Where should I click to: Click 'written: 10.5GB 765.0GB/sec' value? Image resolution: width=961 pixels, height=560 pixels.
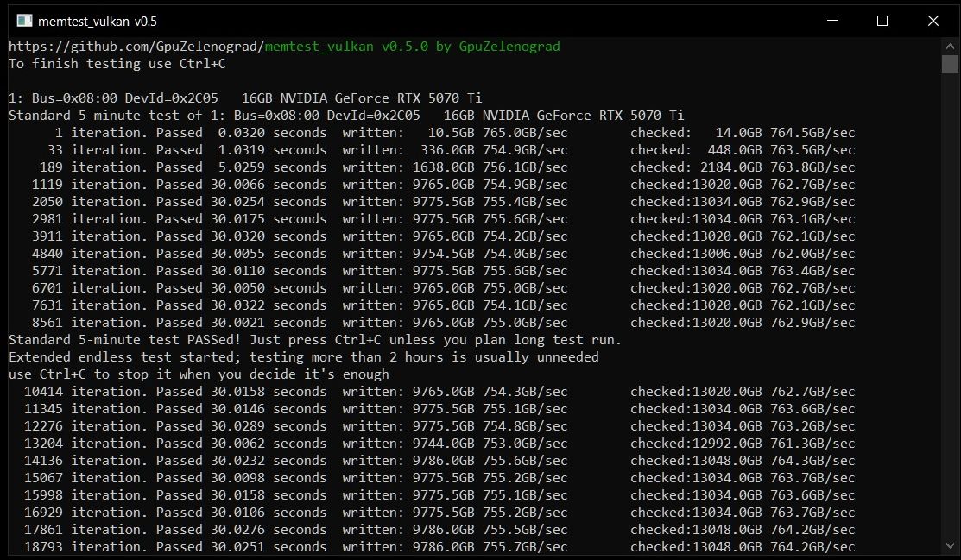pyautogui.click(x=455, y=132)
